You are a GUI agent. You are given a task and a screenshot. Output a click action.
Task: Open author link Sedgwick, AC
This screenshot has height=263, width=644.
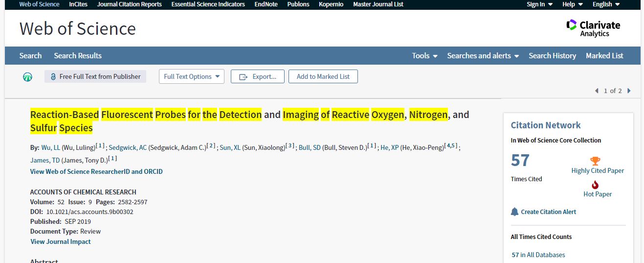point(128,147)
